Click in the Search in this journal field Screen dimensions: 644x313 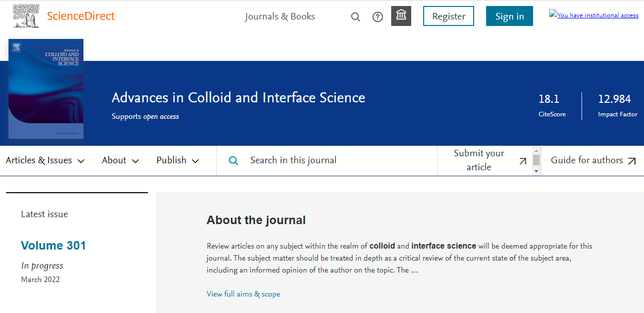[x=330, y=161]
